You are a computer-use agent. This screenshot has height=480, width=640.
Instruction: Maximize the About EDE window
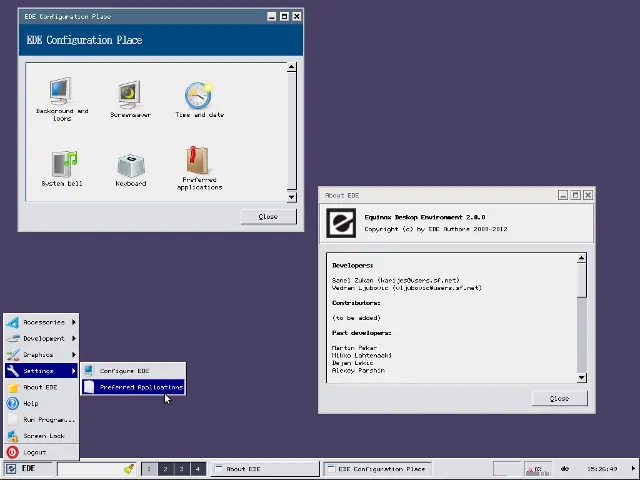click(x=576, y=195)
